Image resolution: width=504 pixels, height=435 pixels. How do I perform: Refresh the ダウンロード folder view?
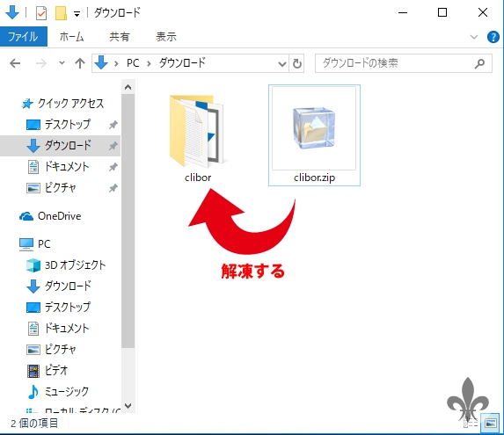(x=297, y=63)
